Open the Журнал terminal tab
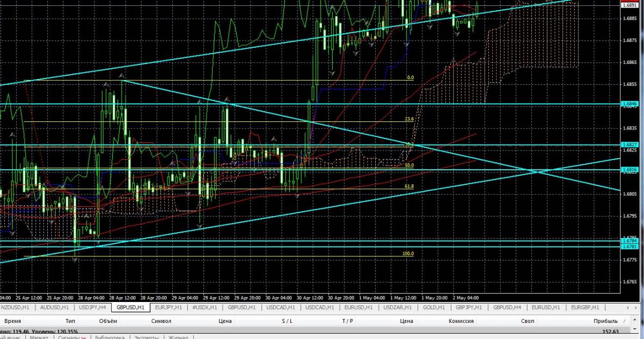Image resolution: width=644 pixels, height=339 pixels. pos(178,337)
